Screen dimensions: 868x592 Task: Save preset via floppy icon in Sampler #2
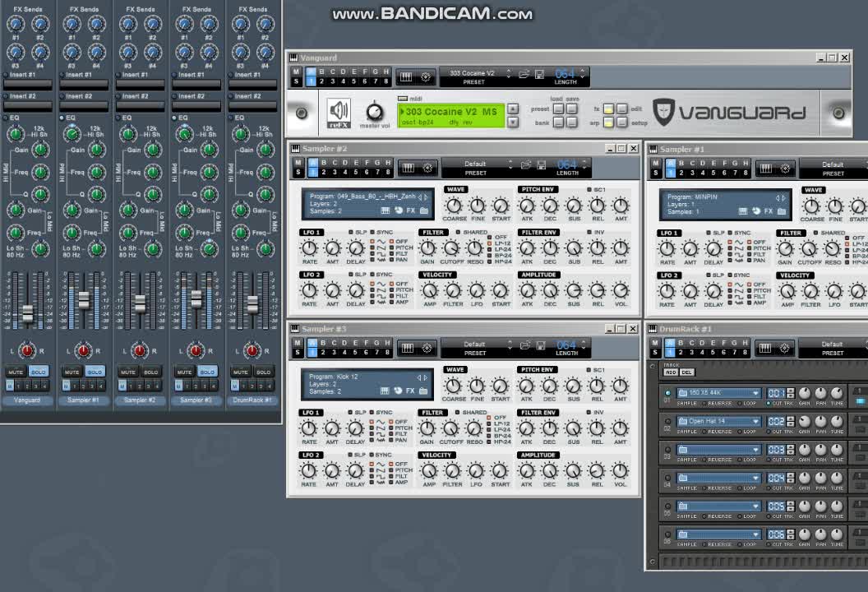542,165
